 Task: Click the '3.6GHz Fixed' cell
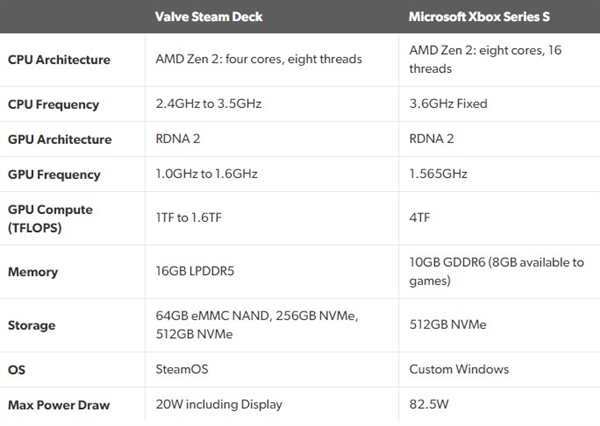coord(449,102)
